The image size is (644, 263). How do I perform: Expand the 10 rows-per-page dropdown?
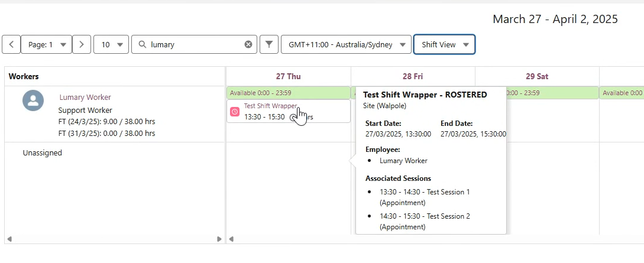pos(111,44)
